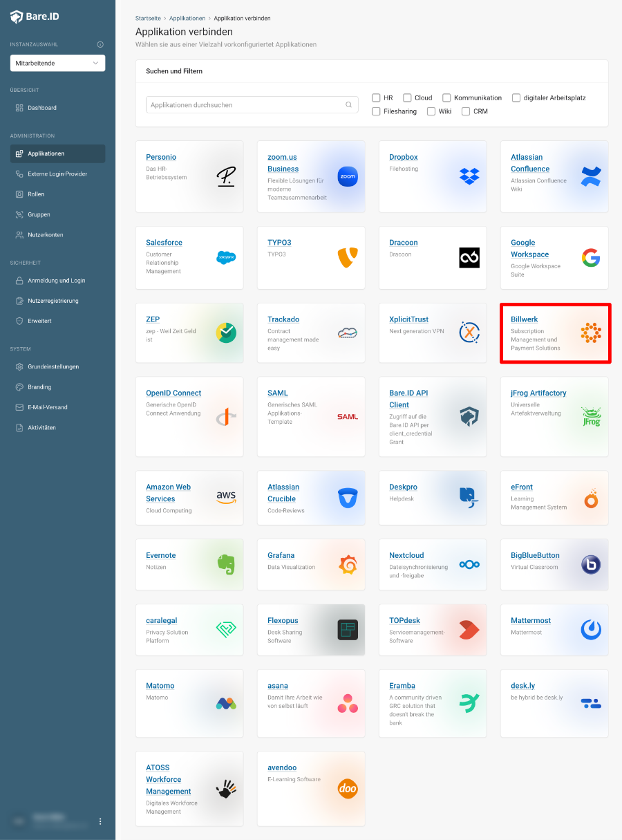
Task: Open the OpenID Connect application link
Action: point(173,393)
